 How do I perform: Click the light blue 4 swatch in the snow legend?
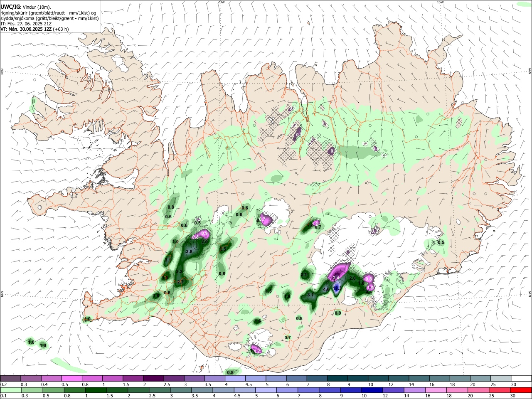pyautogui.click(x=235, y=378)
